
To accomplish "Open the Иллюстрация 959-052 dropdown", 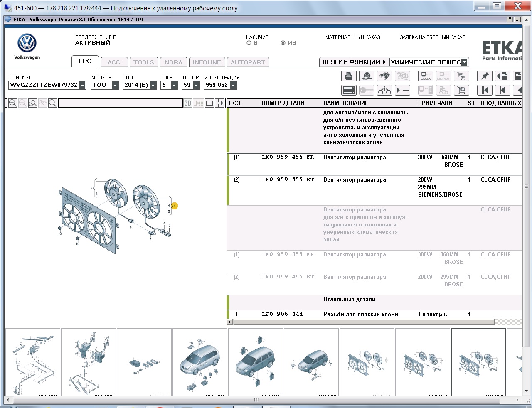I will click(x=233, y=85).
